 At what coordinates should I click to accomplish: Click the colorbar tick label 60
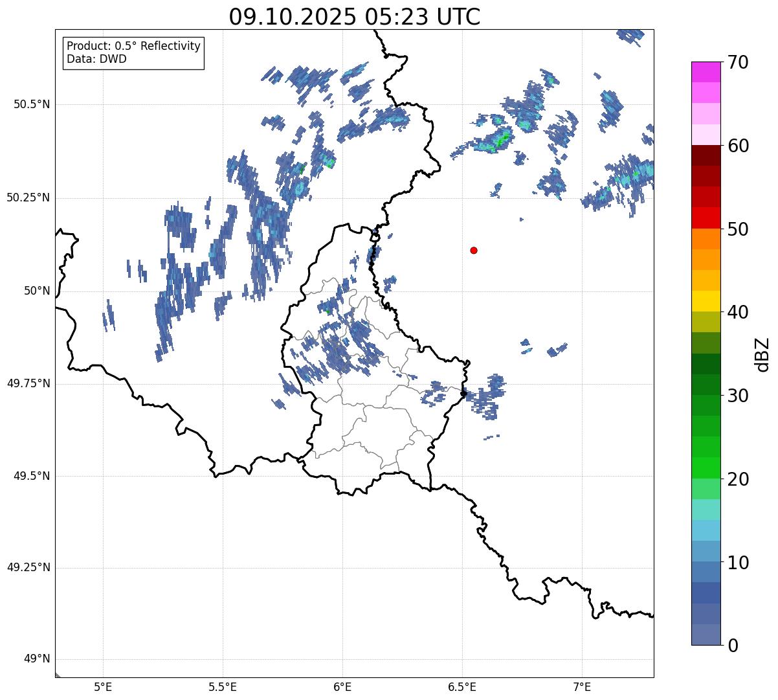738,146
